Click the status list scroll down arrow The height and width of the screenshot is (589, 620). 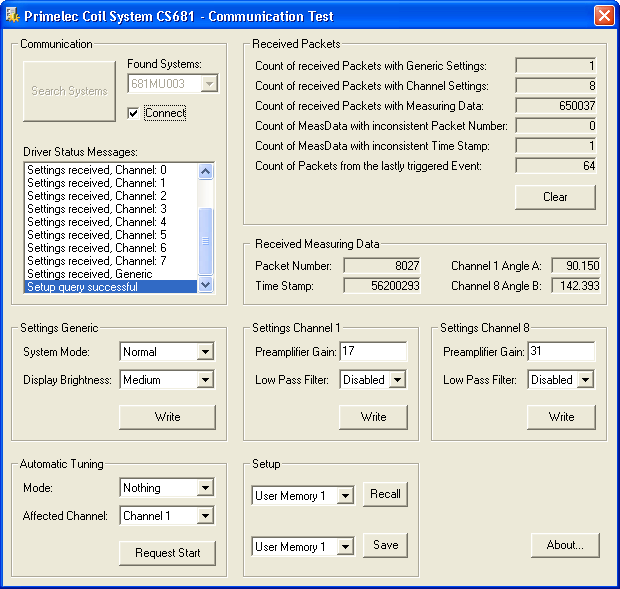coord(206,284)
